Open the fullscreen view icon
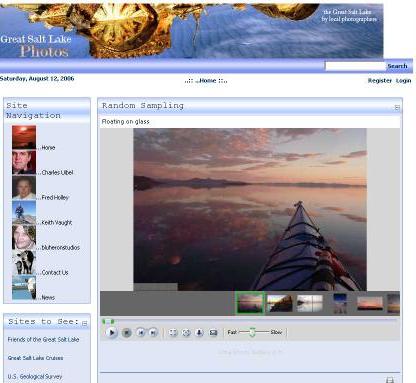 click(x=173, y=332)
